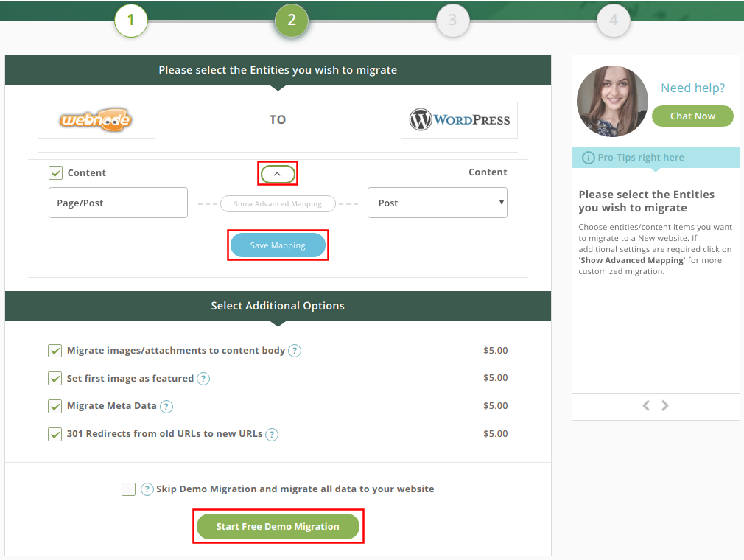Click the Pro-Tips right here header
The width and height of the screenshot is (744, 560).
coord(656,158)
